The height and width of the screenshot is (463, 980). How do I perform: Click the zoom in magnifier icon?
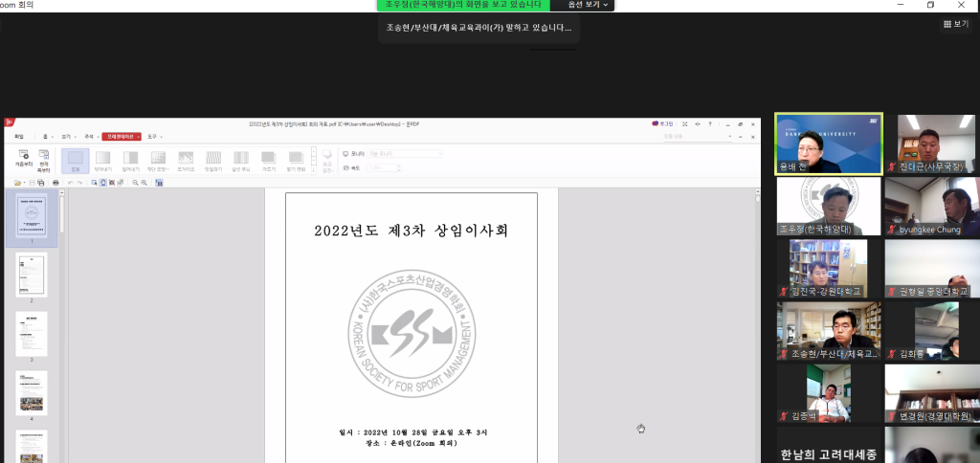[134, 182]
